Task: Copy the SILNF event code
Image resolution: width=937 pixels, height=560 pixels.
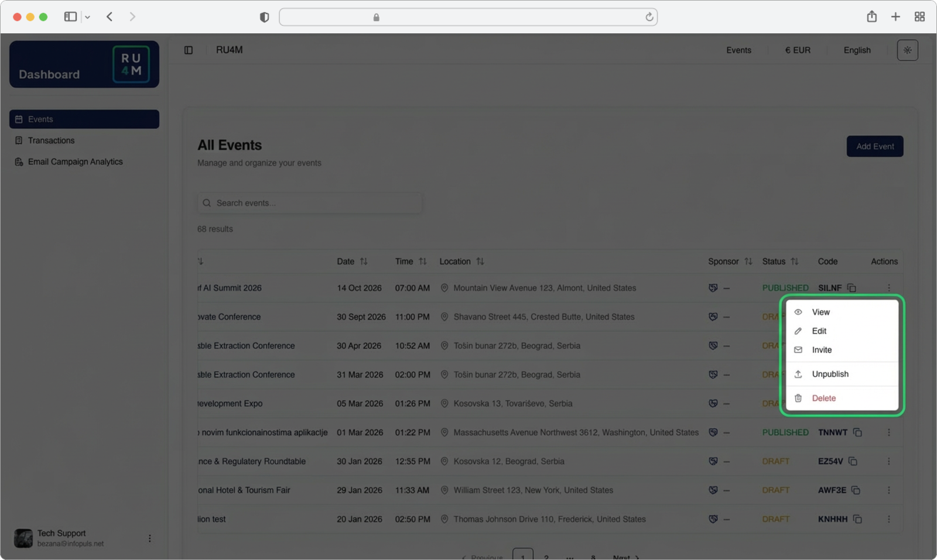Action: 852,288
